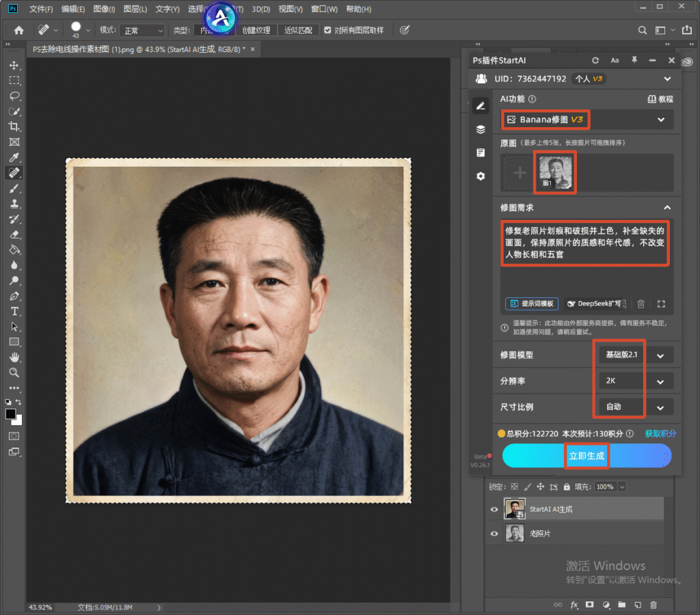Pin the StartAI plugin panel
This screenshot has width=700, height=615.
click(634, 60)
